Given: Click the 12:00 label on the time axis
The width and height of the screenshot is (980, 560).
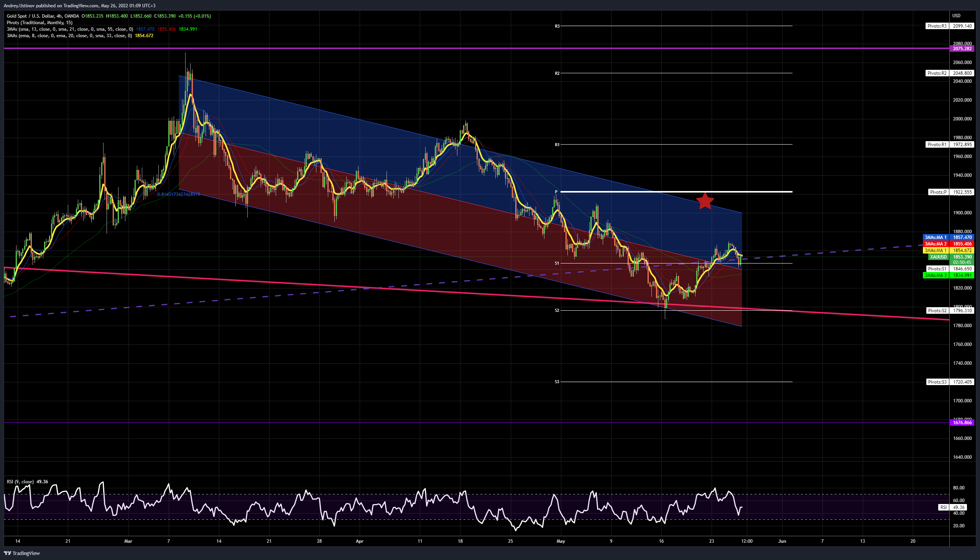Looking at the screenshot, I should [x=747, y=541].
